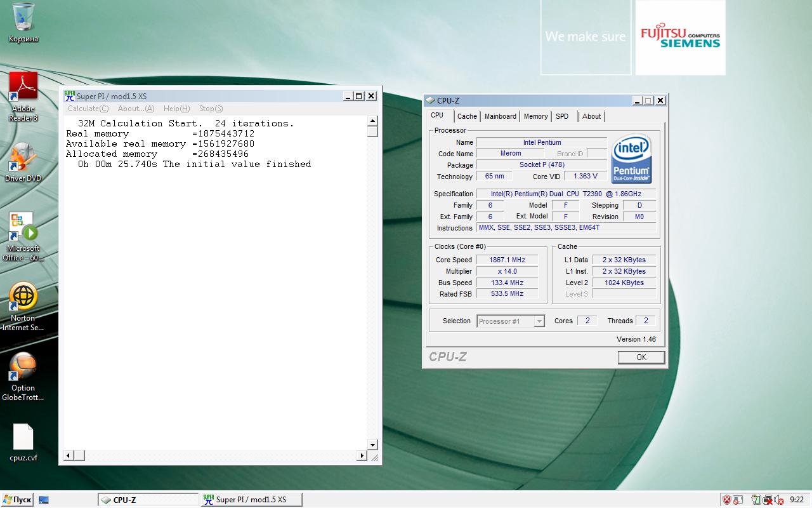The height and width of the screenshot is (508, 812).
Task: Click the Super PI title bar icon
Action: pos(69,96)
